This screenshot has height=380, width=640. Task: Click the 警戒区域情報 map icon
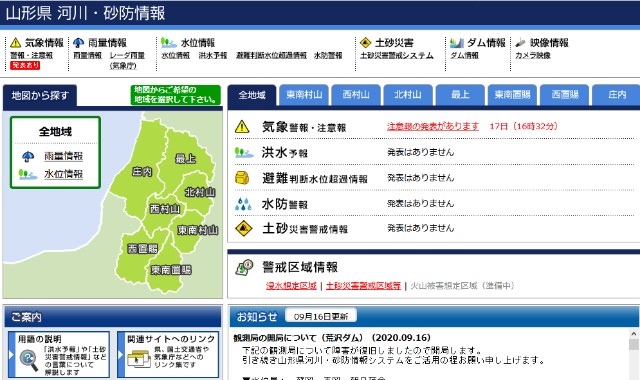(244, 268)
